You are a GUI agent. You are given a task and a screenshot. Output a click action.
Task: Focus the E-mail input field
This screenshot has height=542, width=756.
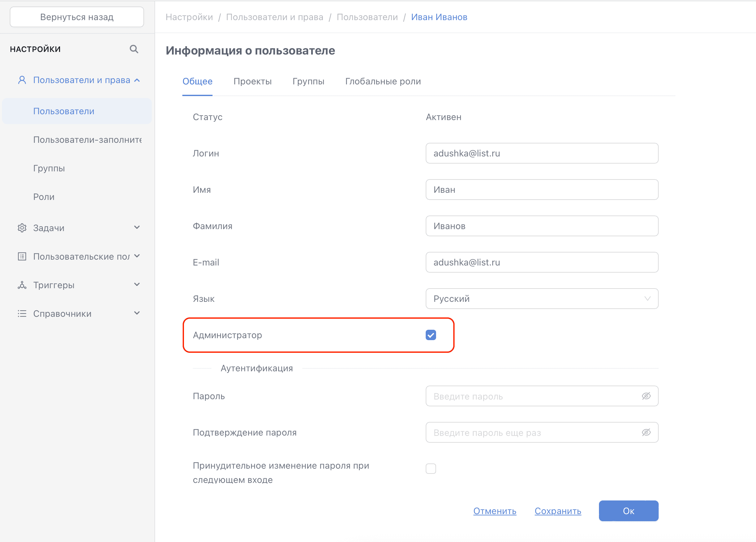click(542, 262)
